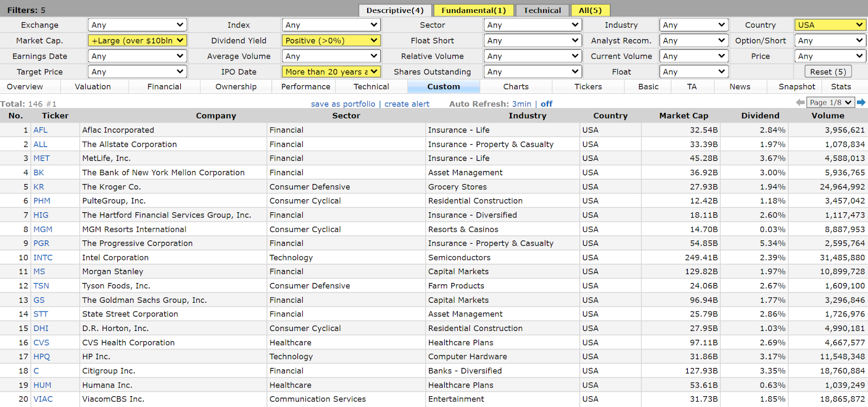Click The Kroger Co. company cell
This screenshot has width=868, height=407.
173,187
